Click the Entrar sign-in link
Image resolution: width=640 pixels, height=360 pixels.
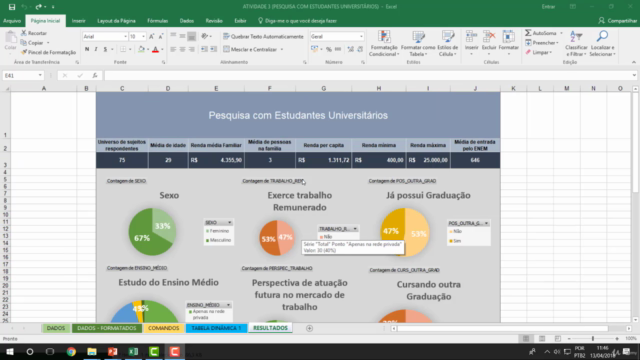(x=548, y=7)
